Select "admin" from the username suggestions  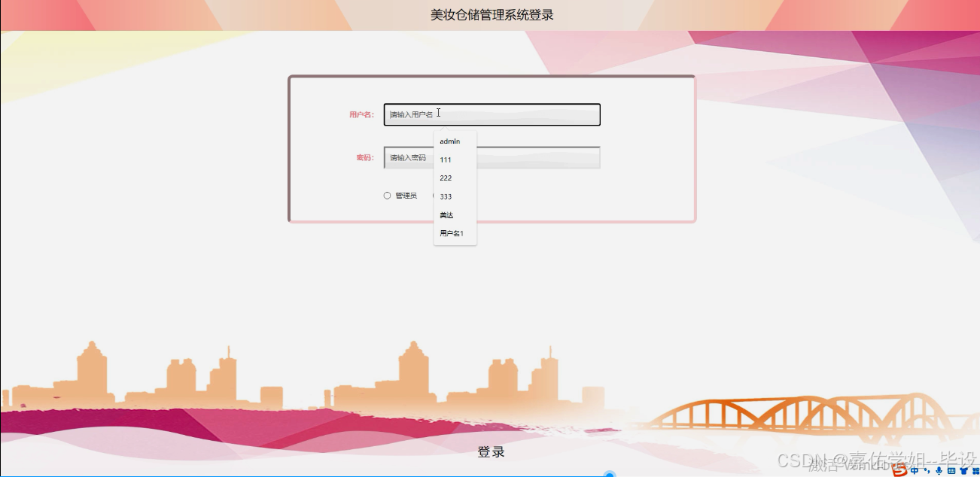[449, 141]
